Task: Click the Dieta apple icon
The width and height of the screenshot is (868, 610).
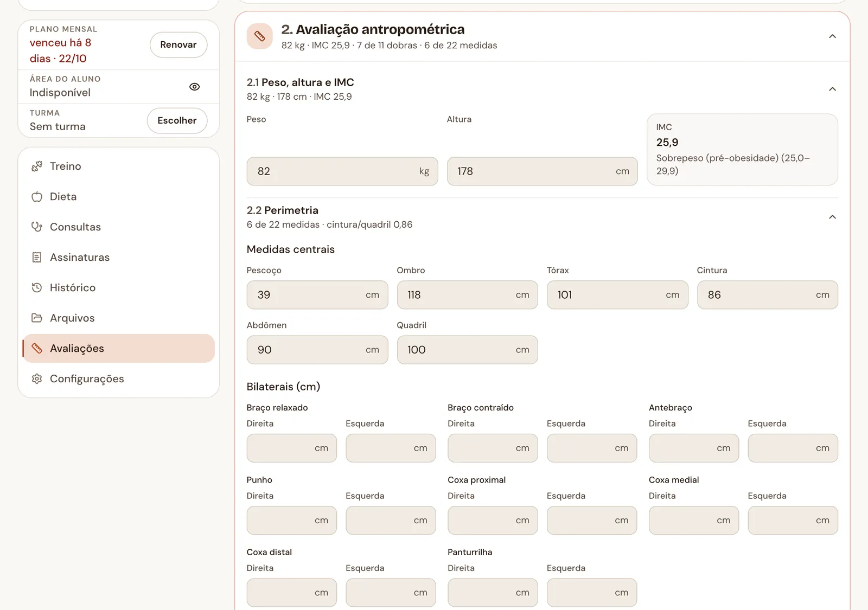Action: coord(37,197)
